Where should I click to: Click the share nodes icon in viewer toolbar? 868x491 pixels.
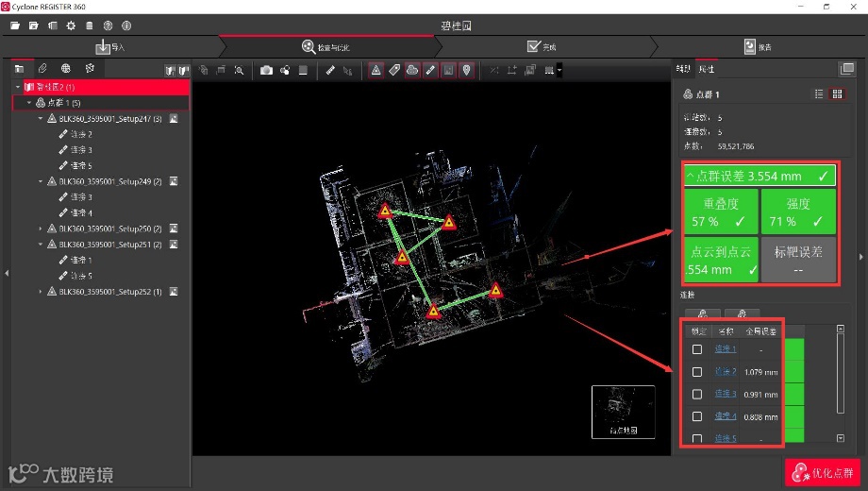(285, 71)
